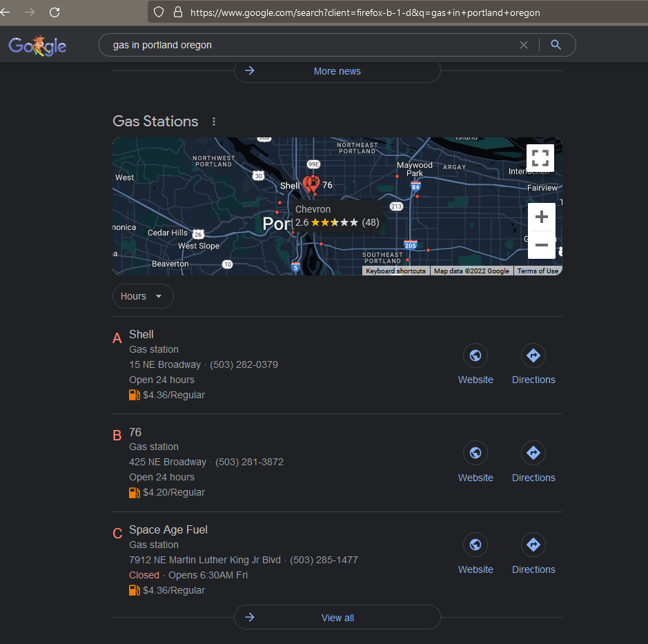Open the More news link
Image resolution: width=648 pixels, height=644 pixels.
click(x=337, y=71)
